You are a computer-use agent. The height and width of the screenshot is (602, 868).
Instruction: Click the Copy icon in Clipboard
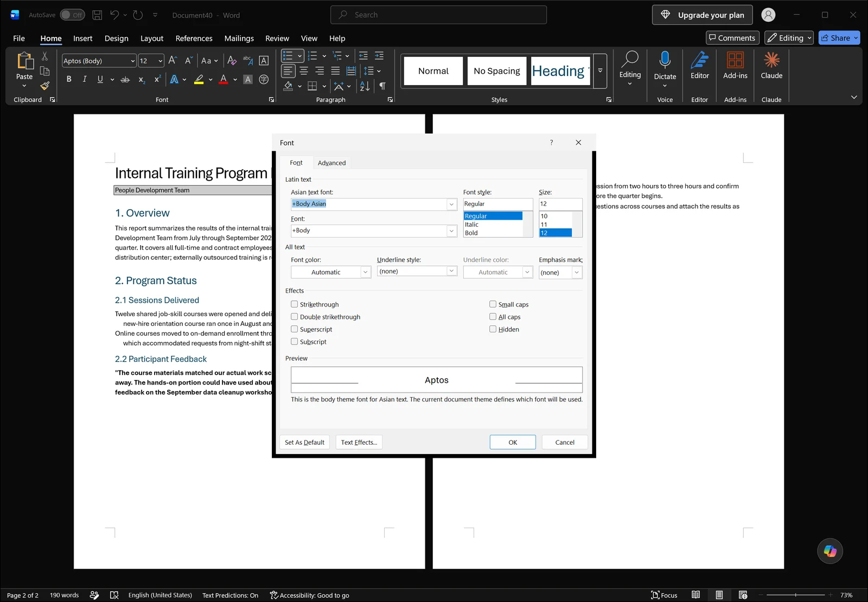(x=45, y=71)
